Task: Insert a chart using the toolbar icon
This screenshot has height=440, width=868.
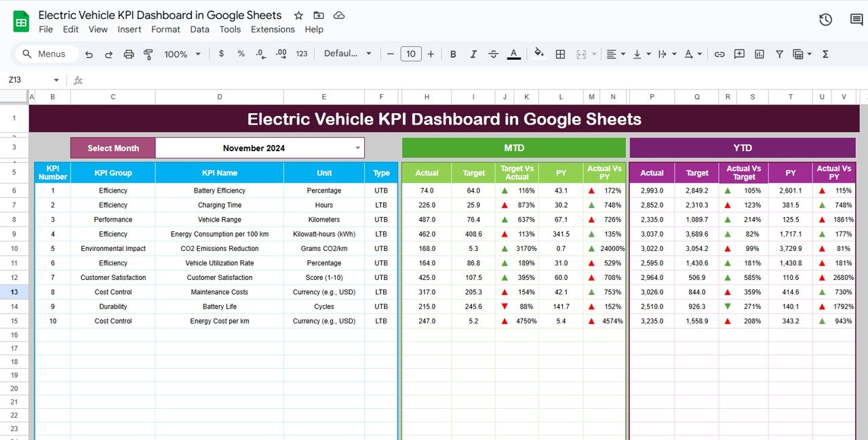Action: coord(759,54)
